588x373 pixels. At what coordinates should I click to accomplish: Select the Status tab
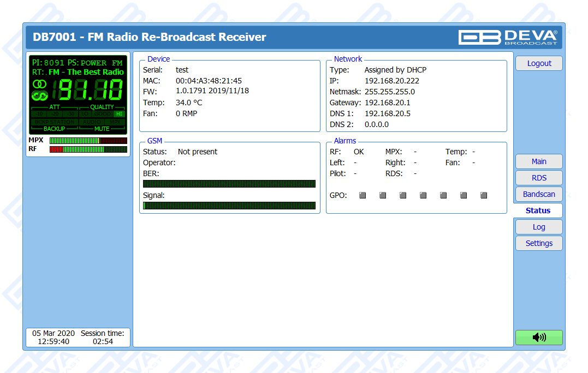[x=538, y=210]
